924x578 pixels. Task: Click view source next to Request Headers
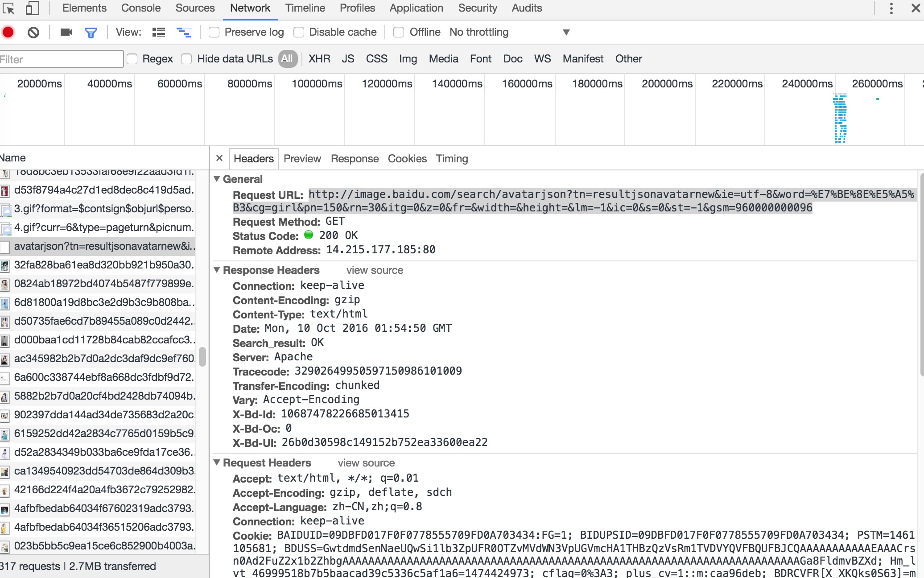366,463
